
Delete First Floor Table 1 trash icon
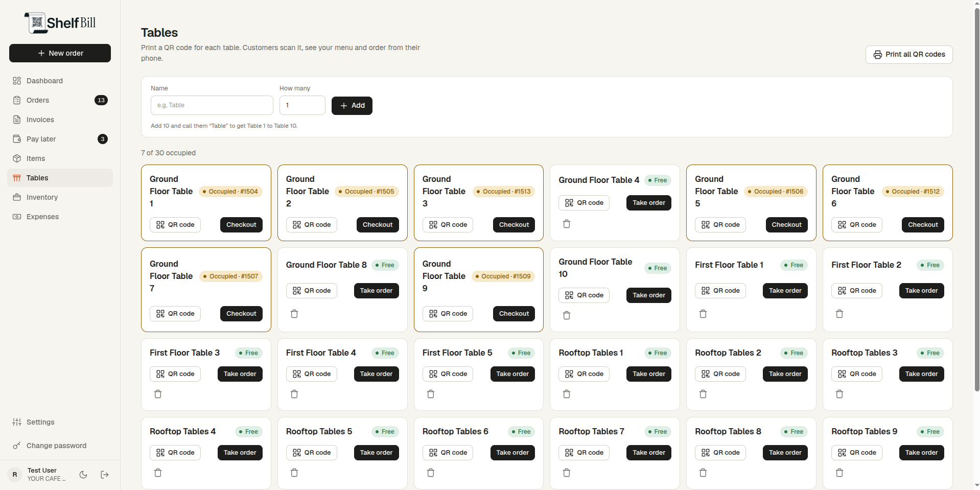coord(703,314)
